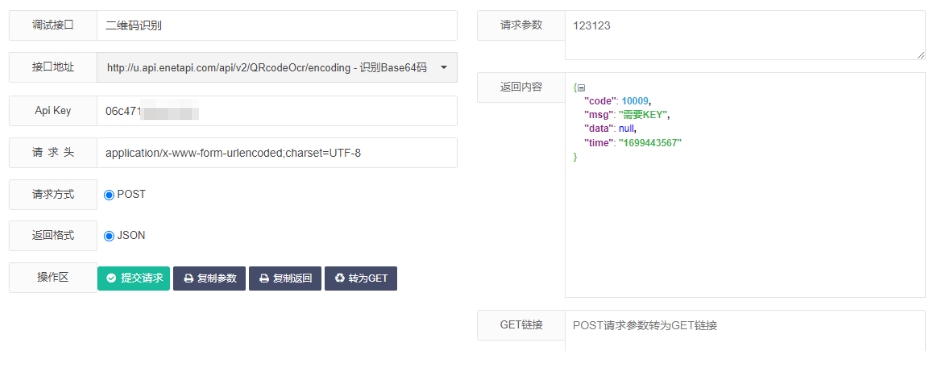Click the 请求参数 label
934x374 pixels.
point(521,25)
